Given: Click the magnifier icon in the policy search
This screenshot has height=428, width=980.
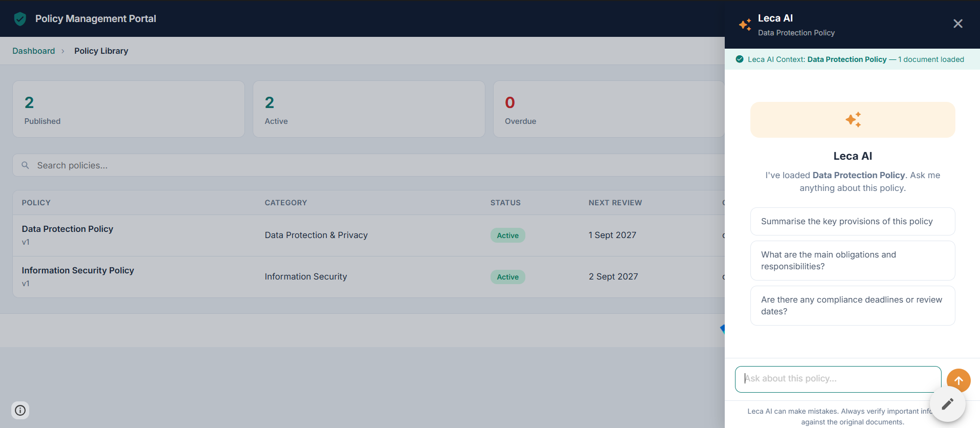Looking at the screenshot, I should click(x=25, y=165).
